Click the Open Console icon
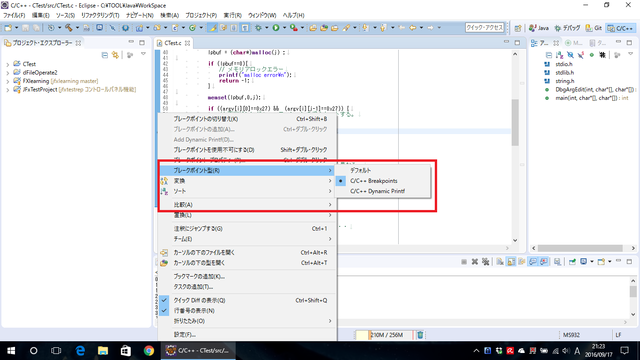640x360 pixels. point(601,262)
